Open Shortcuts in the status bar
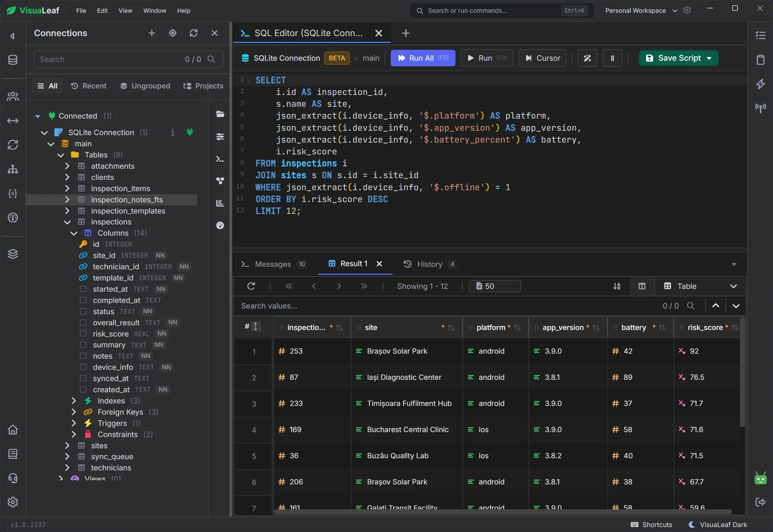The width and height of the screenshot is (773, 532). pos(651,525)
